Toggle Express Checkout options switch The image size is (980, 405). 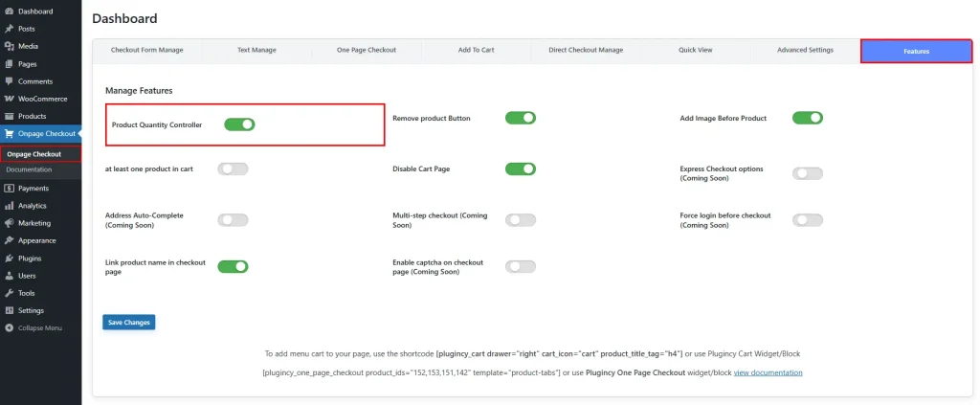click(808, 173)
